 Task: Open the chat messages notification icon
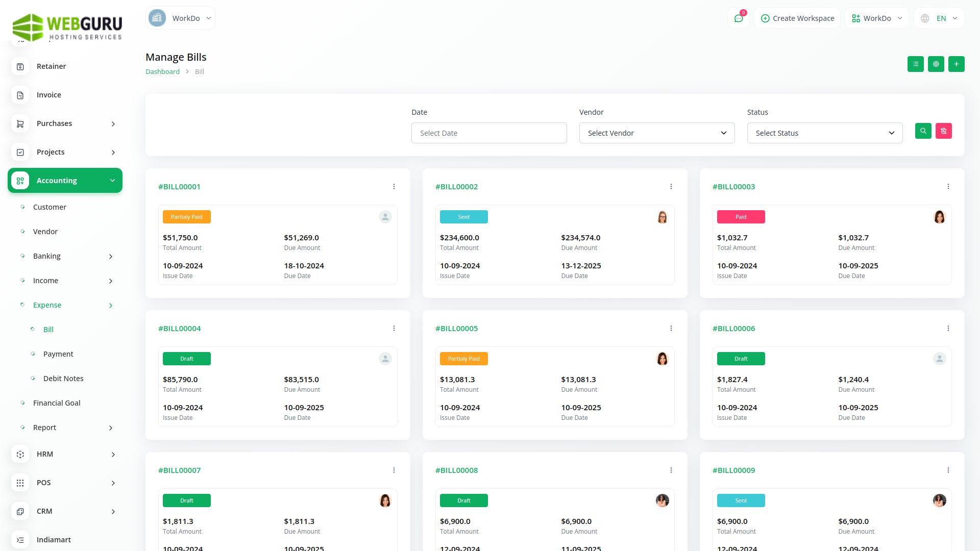pyautogui.click(x=738, y=18)
